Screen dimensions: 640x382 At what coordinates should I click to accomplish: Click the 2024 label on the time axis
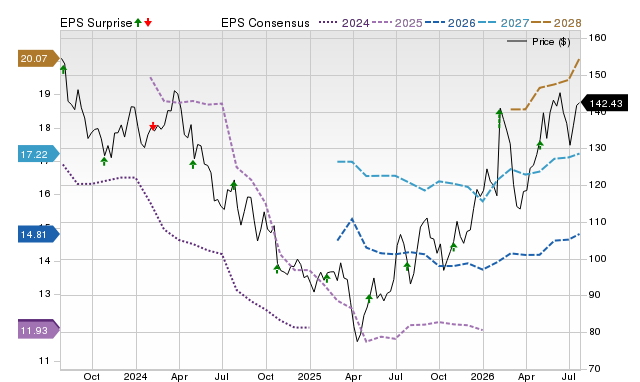pyautogui.click(x=136, y=376)
